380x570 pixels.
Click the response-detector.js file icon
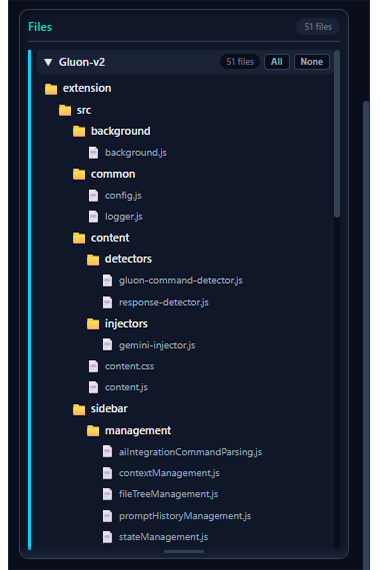click(x=107, y=302)
